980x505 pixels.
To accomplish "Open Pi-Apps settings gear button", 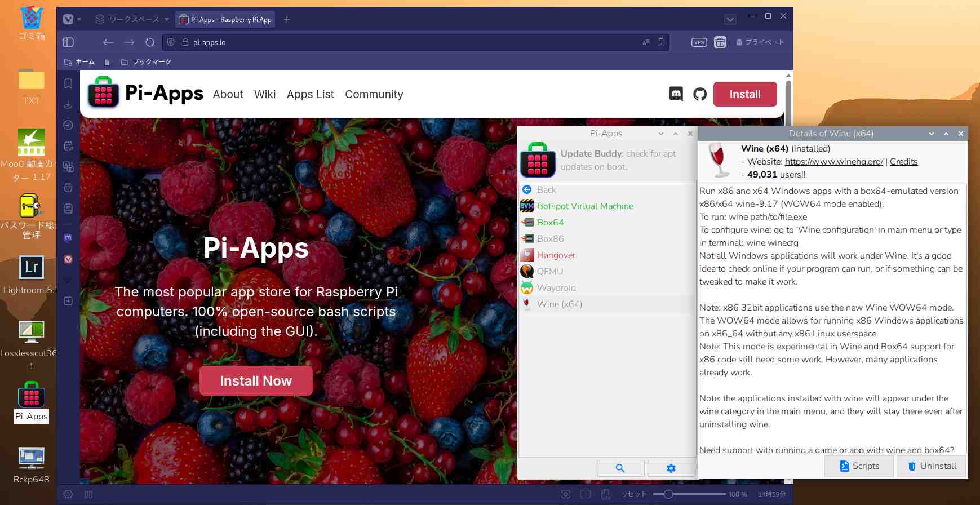I will point(671,468).
